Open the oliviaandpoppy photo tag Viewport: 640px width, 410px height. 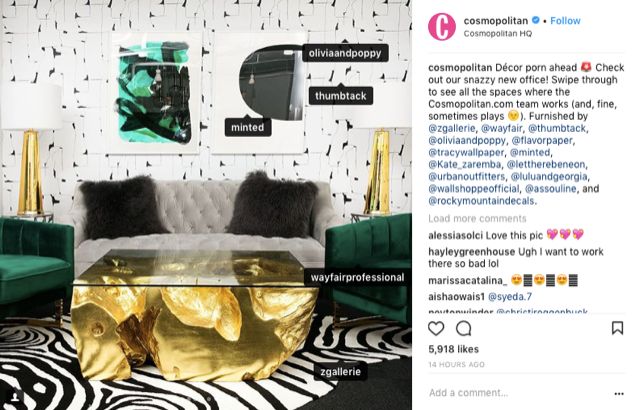point(345,53)
